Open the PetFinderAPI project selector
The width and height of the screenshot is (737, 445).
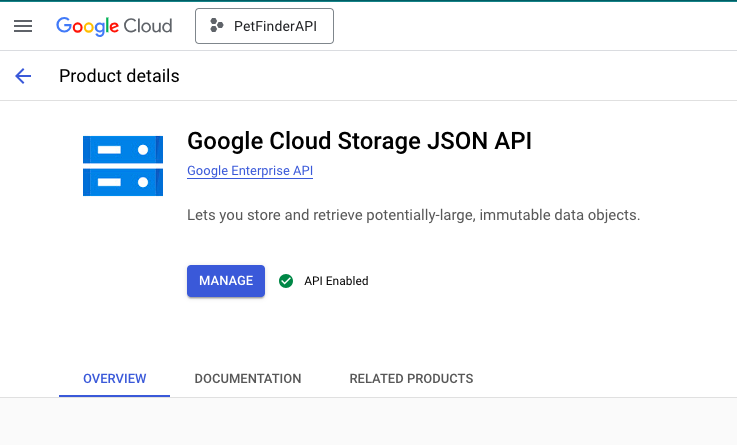264,26
